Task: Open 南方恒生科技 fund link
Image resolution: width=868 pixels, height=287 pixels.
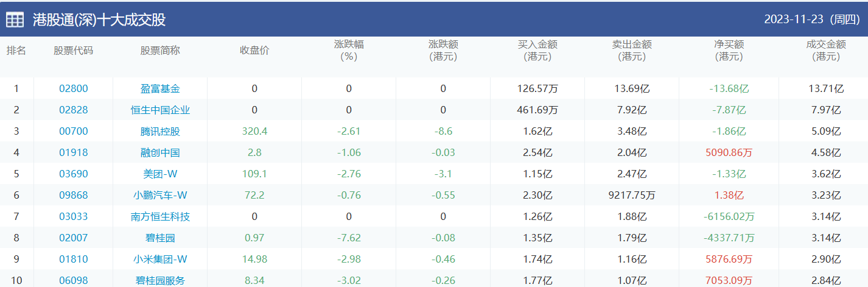Action: 160,216
